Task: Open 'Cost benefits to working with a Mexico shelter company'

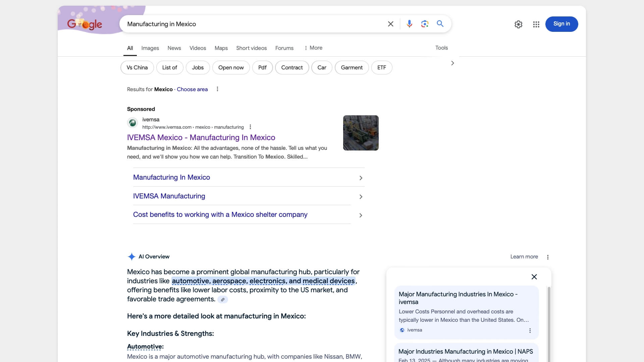Action: click(x=220, y=215)
